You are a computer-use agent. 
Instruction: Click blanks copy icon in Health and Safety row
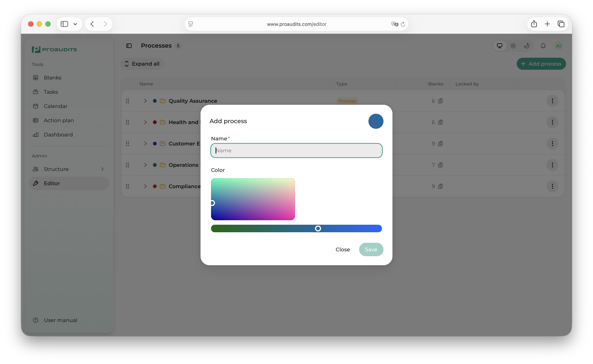pos(440,122)
